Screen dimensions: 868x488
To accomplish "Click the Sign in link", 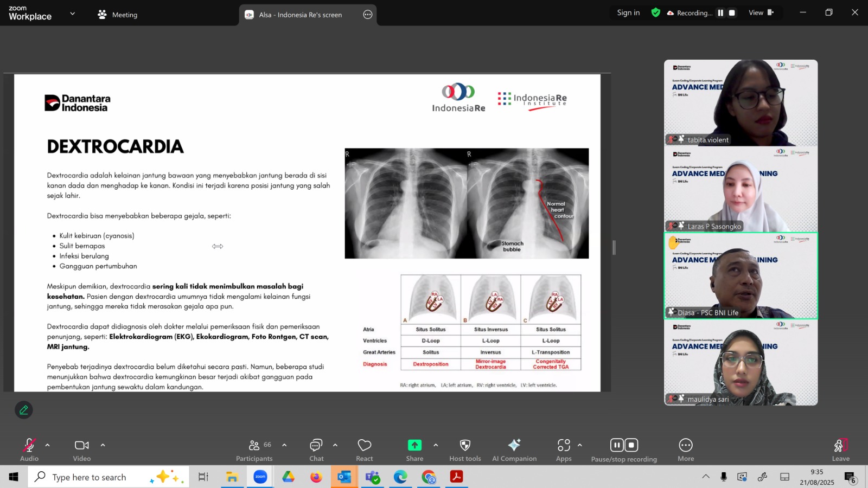I will [x=628, y=13].
